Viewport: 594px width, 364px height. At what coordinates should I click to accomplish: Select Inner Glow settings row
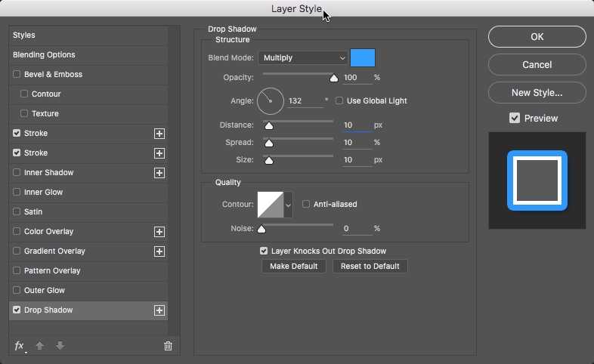click(88, 193)
